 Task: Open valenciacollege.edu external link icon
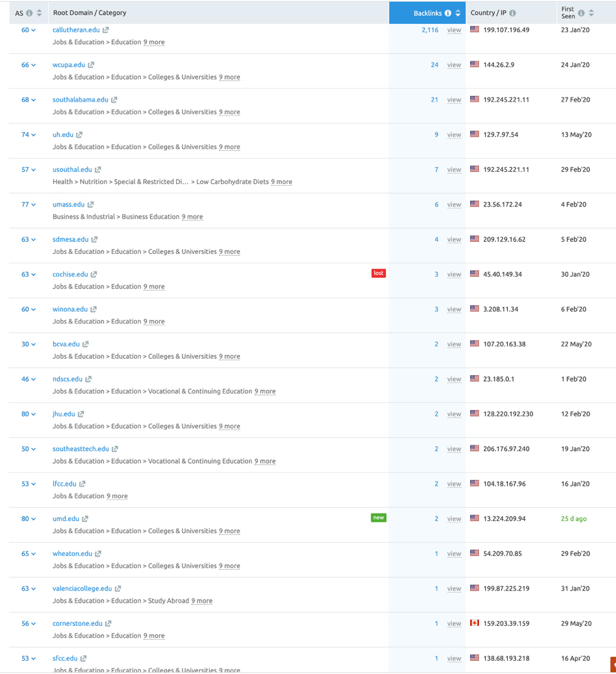pos(118,589)
